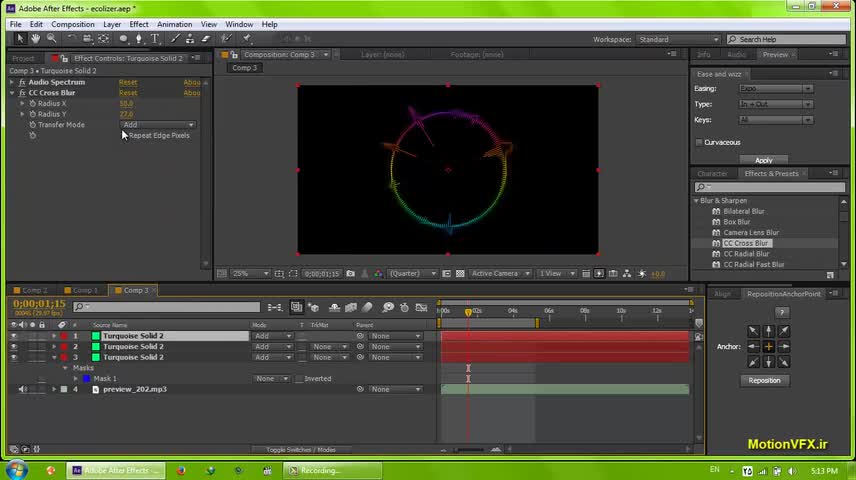The height and width of the screenshot is (480, 856).
Task: Select the Type tool
Action: coord(155,39)
